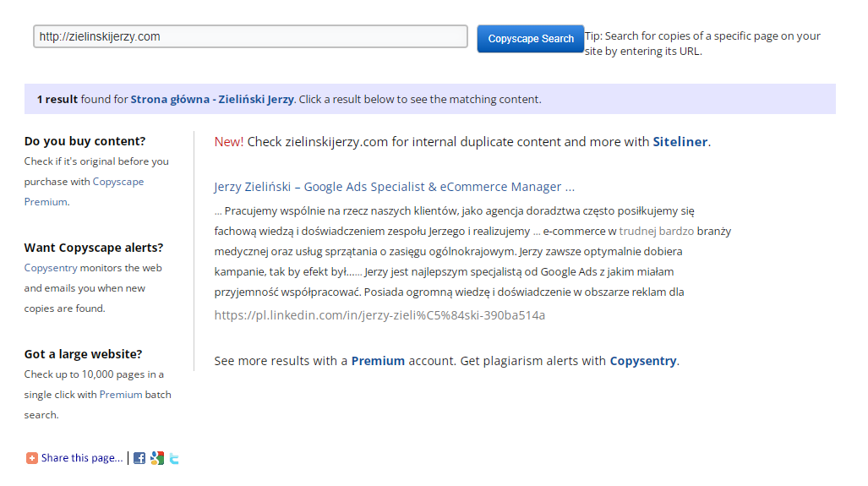Screen dimensions: 868x486
Task: Click the red 'New!' label
Action: click(x=229, y=142)
